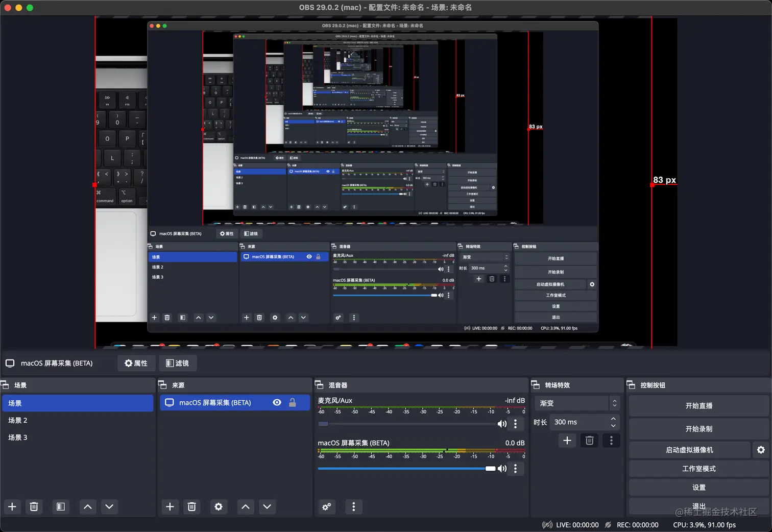
Task: Mute the macOS 屏幕采集 audio track
Action: coord(502,468)
